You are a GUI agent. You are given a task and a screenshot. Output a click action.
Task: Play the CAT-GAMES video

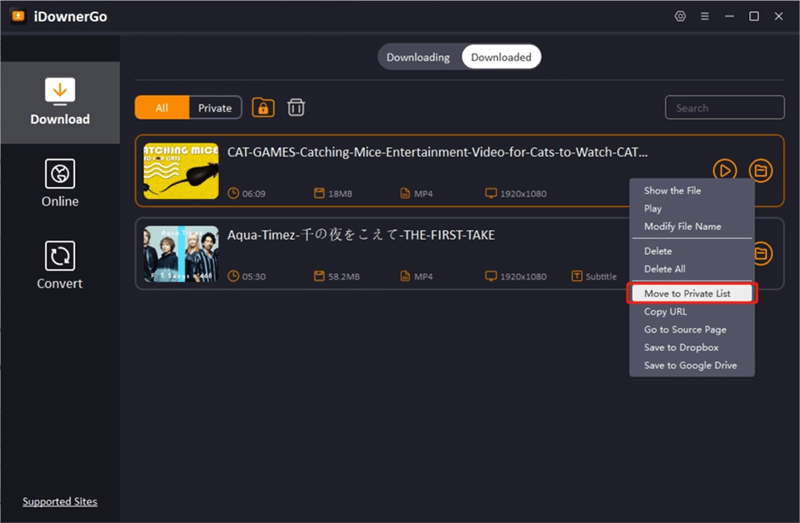pos(725,171)
